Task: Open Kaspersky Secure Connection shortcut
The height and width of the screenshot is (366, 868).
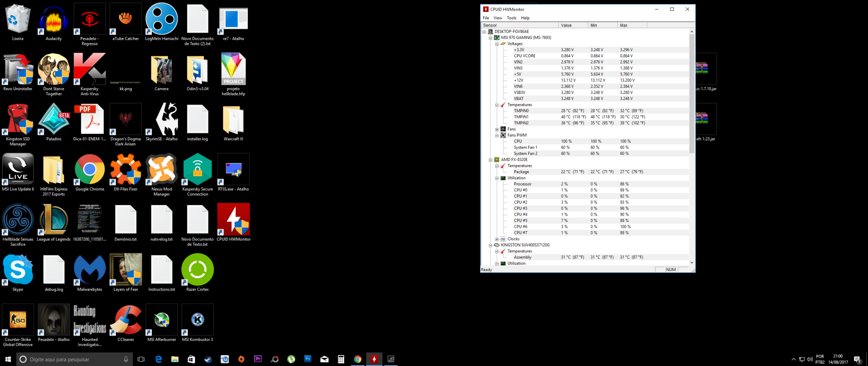Action: point(198,175)
